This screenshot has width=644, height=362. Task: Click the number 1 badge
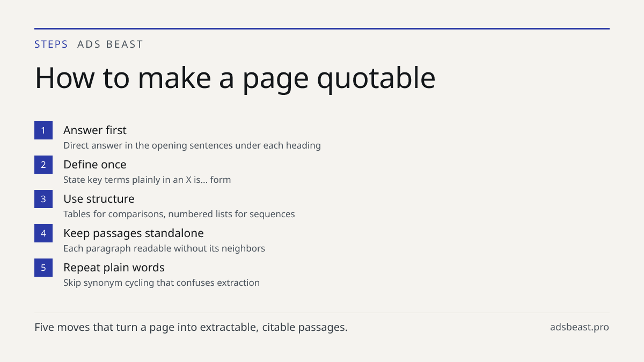pos(43,130)
